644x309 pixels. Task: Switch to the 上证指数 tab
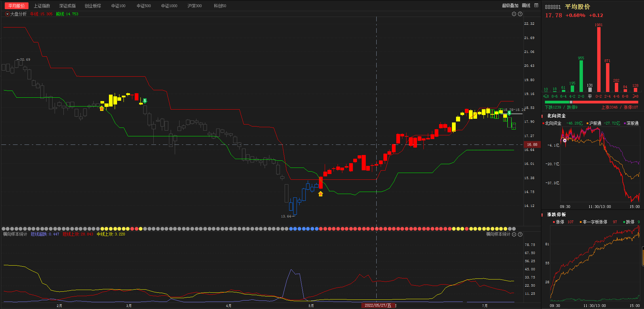coord(42,6)
